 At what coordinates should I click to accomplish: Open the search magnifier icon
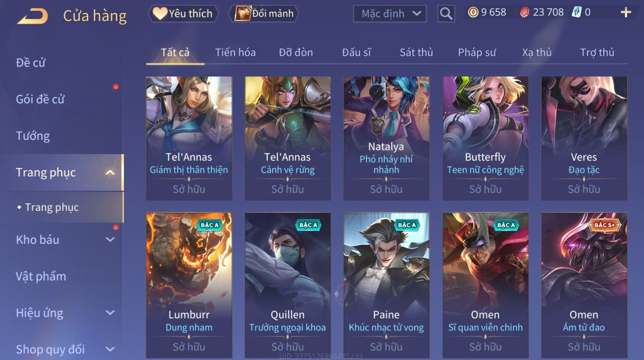tap(446, 14)
